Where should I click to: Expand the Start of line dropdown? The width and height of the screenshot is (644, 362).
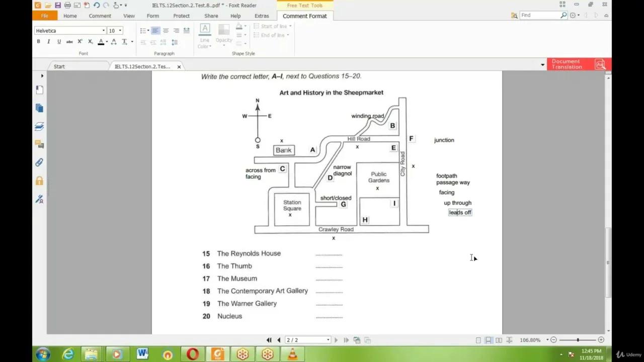(289, 26)
